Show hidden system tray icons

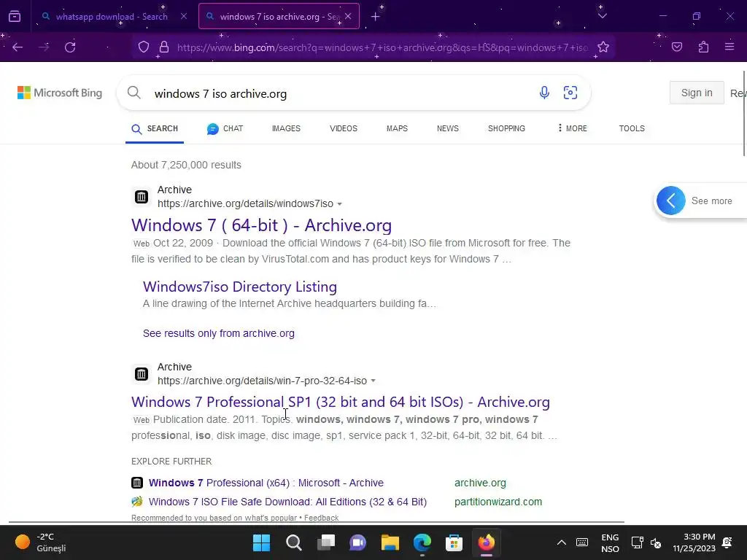[561, 542]
